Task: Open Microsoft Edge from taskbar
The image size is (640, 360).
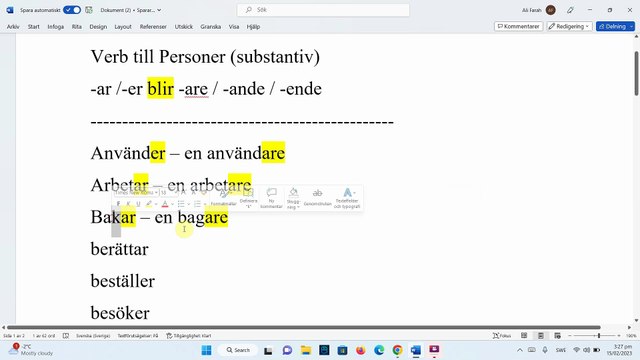Action: (x=379, y=350)
